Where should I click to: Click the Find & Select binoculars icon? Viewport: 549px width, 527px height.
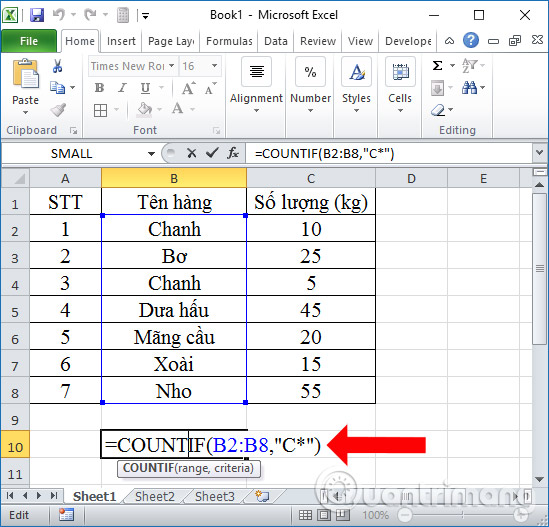click(x=469, y=88)
